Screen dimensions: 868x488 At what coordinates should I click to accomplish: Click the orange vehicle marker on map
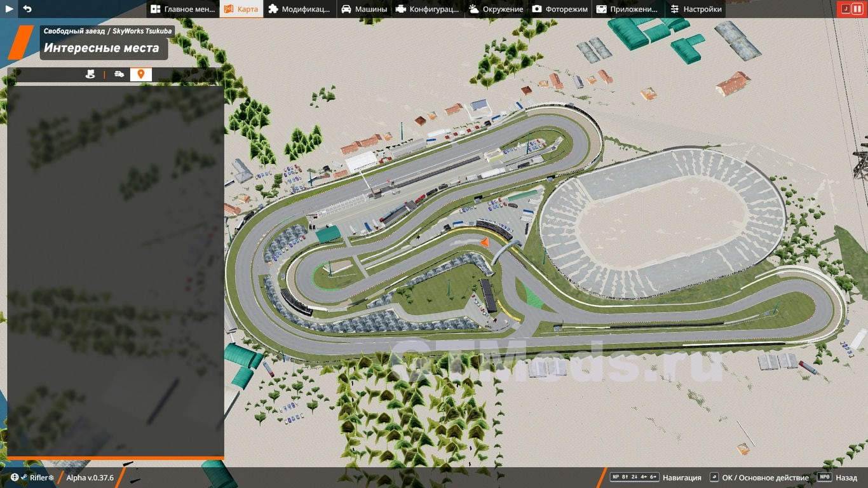point(484,242)
